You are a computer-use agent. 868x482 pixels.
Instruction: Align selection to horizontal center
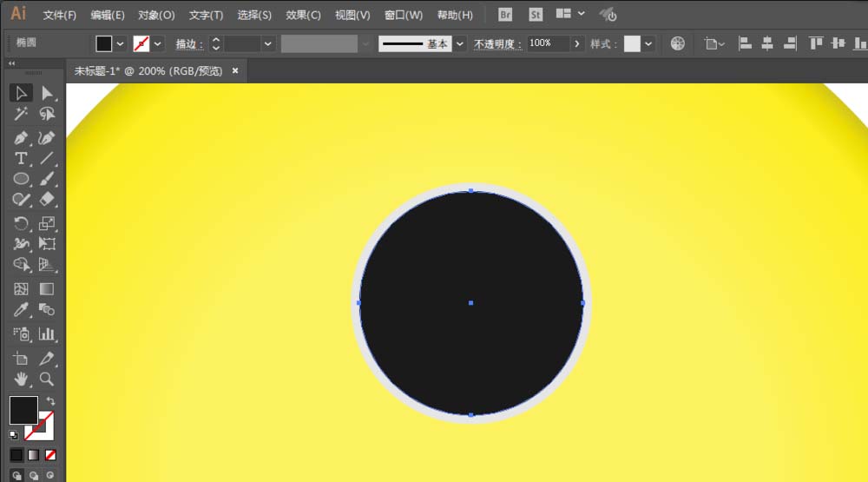(x=767, y=43)
